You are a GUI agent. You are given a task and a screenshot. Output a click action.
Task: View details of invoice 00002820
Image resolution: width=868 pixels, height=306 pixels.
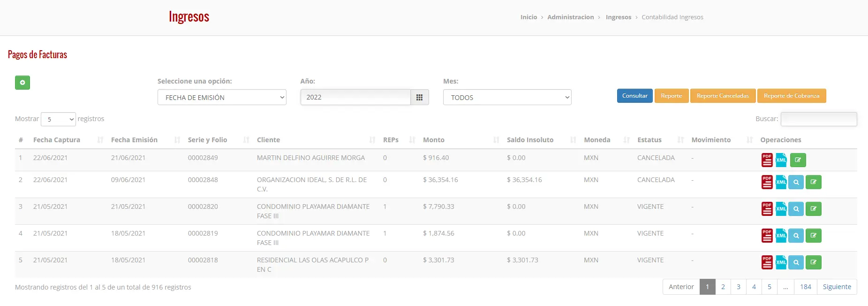coord(796,209)
